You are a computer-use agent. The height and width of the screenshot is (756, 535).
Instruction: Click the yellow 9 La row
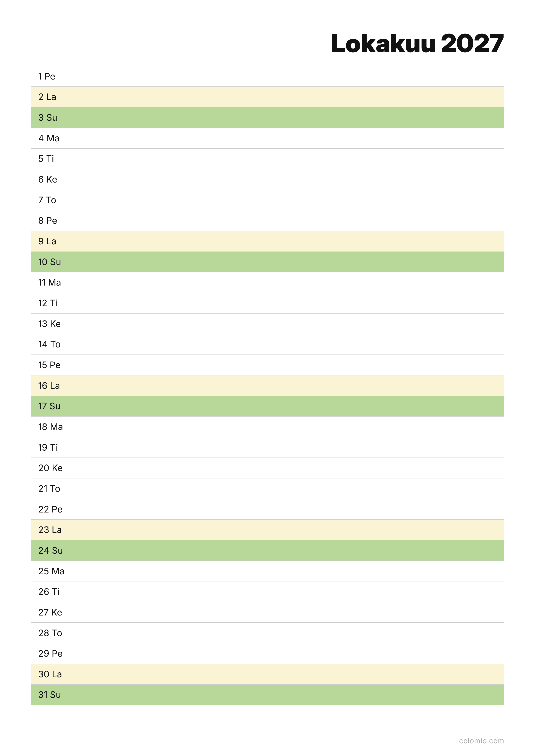pyautogui.click(x=267, y=241)
